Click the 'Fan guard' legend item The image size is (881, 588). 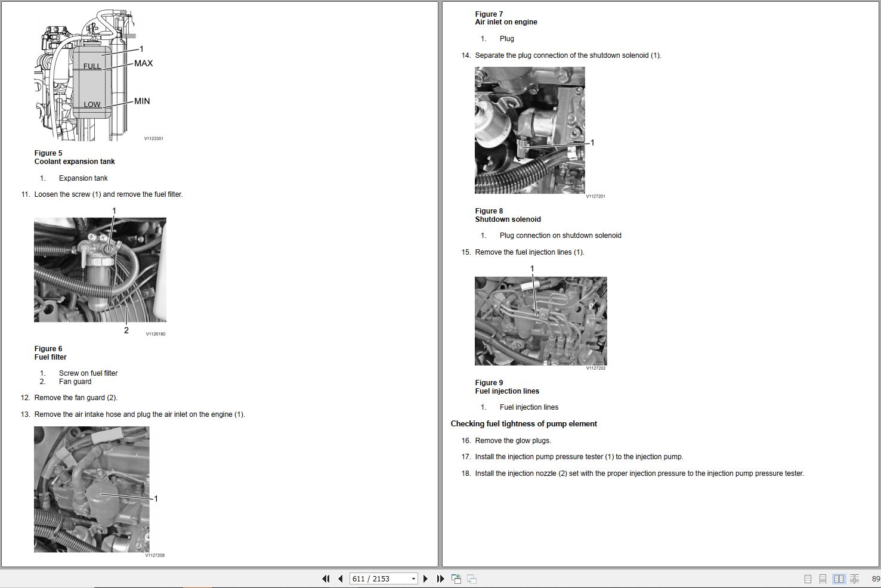tap(75, 382)
